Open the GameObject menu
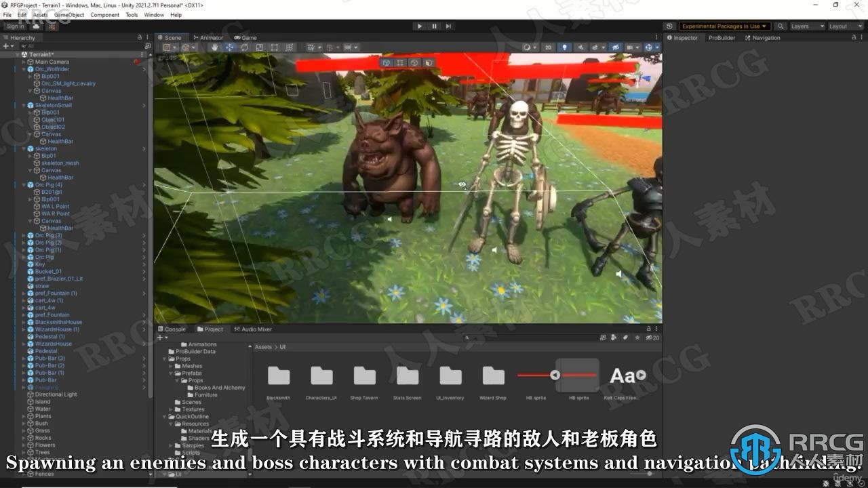Viewport: 868px width, 488px height. point(69,14)
